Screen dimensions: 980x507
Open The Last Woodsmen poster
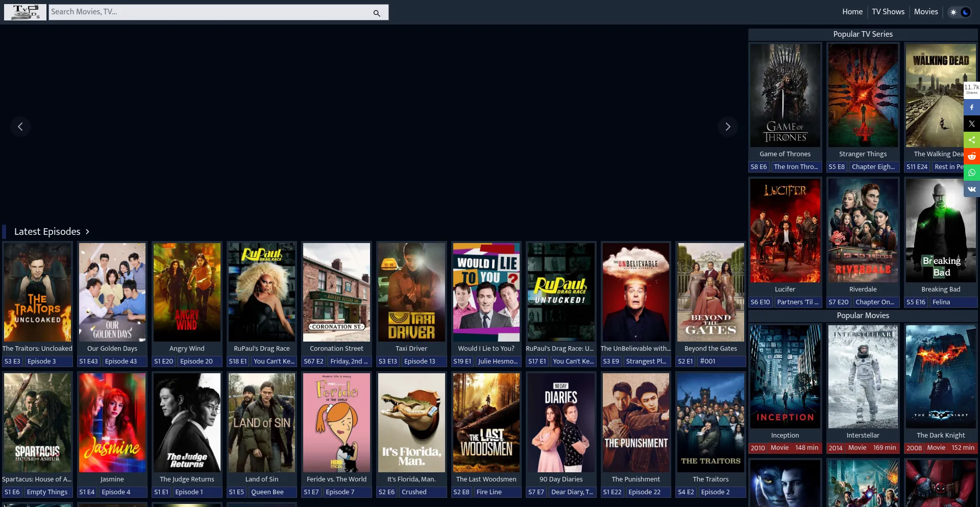click(486, 423)
